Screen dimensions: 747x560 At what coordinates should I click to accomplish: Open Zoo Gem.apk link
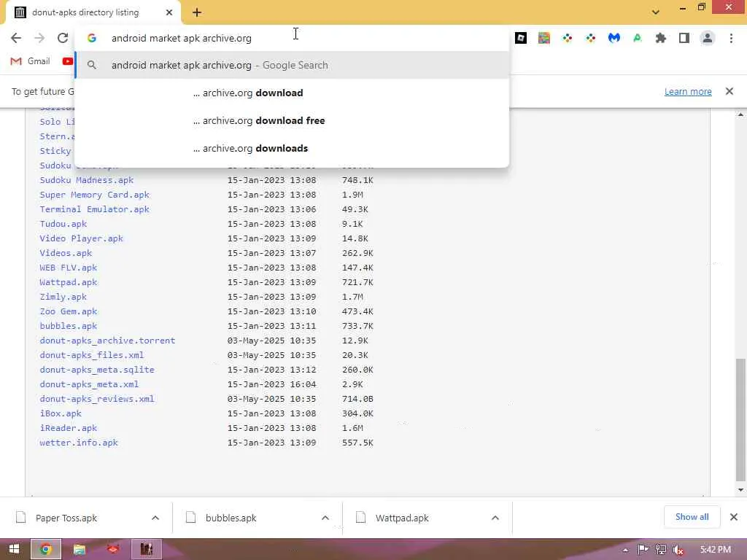coord(69,311)
